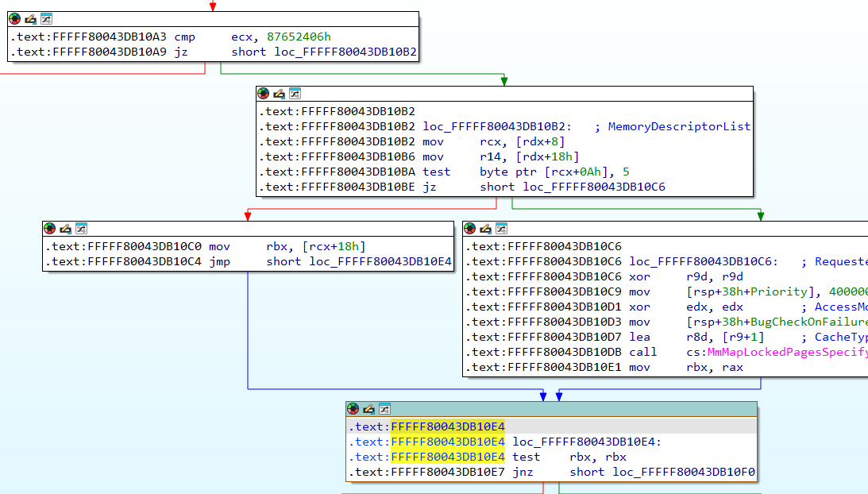Follow jz target loc_FFFFF80043DB10C6
Screen dimensions: 868x494
(x=594, y=187)
